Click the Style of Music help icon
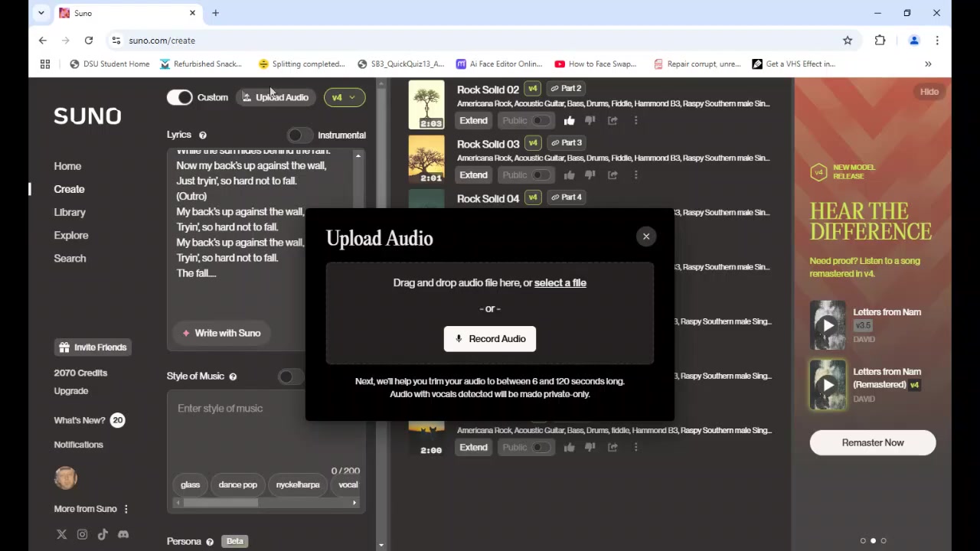Image resolution: width=980 pixels, height=551 pixels. pos(233,377)
